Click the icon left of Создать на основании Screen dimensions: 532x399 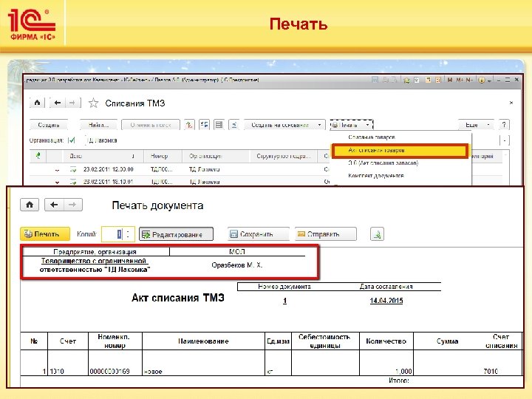point(234,125)
